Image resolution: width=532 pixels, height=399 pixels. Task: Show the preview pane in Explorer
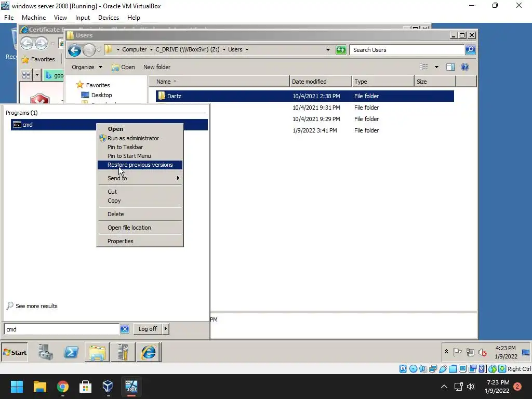[x=450, y=67]
